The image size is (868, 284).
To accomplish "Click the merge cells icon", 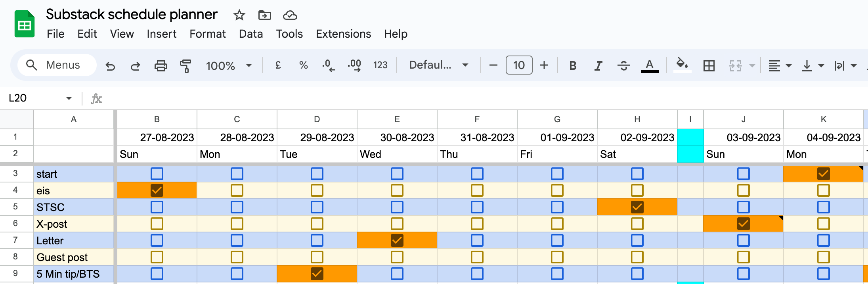I will click(735, 65).
